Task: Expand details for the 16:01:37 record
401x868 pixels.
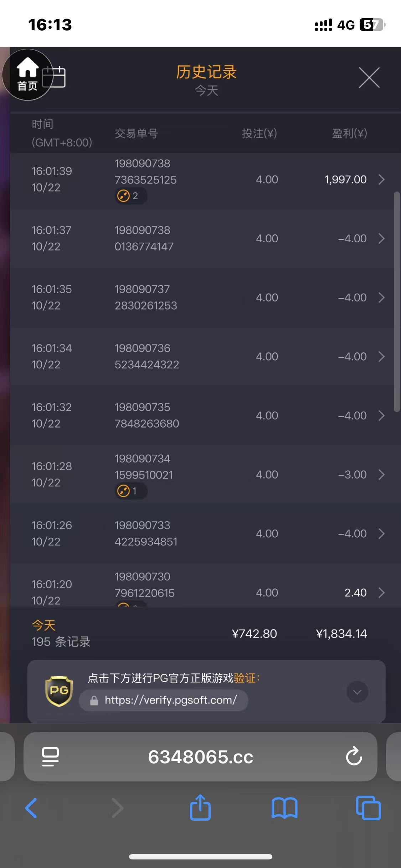Action: click(381, 238)
